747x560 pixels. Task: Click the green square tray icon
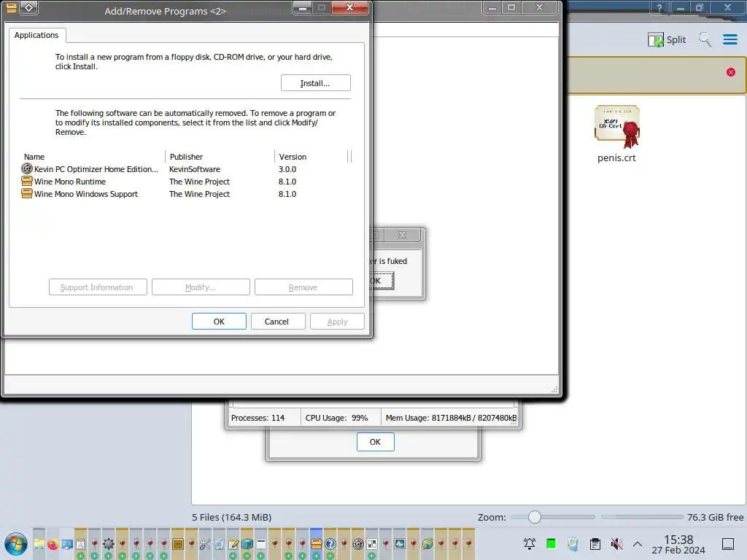pos(551,543)
